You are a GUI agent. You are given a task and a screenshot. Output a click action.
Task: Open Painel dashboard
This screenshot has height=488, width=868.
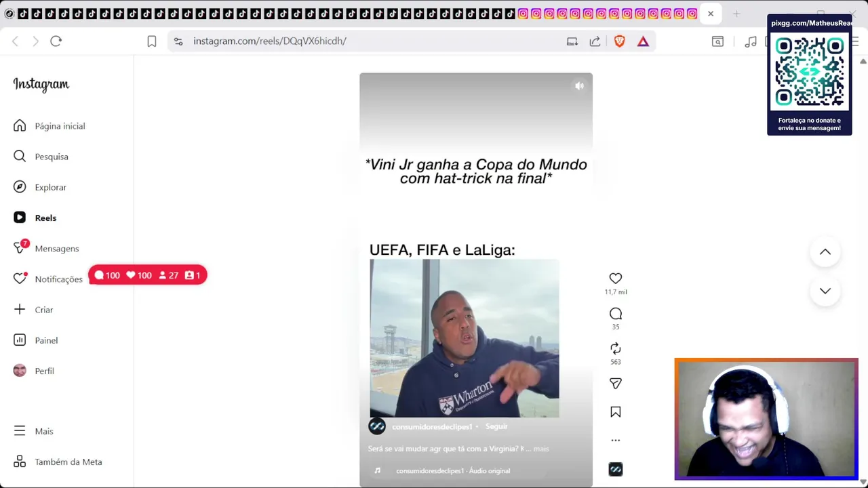point(35,340)
